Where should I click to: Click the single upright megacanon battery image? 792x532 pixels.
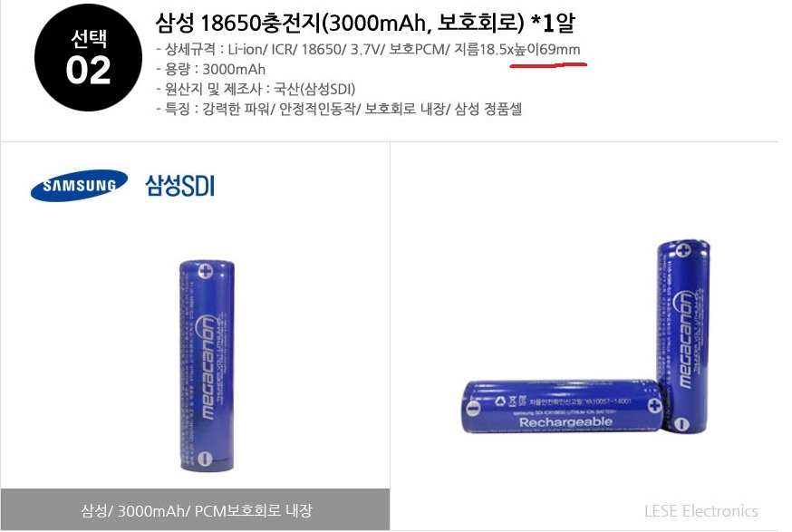coord(207,366)
